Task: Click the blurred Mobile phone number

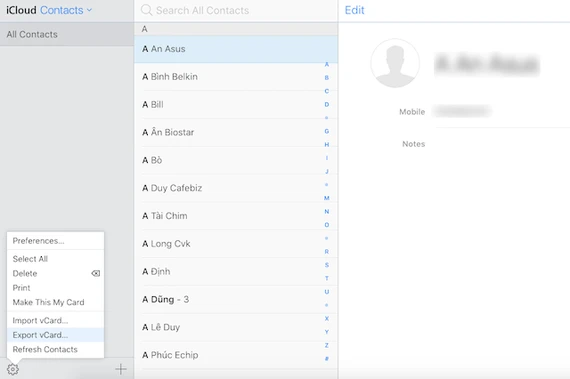Action: tap(462, 111)
